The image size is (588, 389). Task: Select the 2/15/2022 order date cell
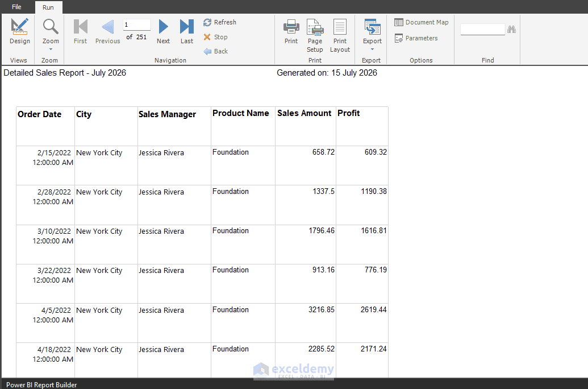(x=45, y=165)
